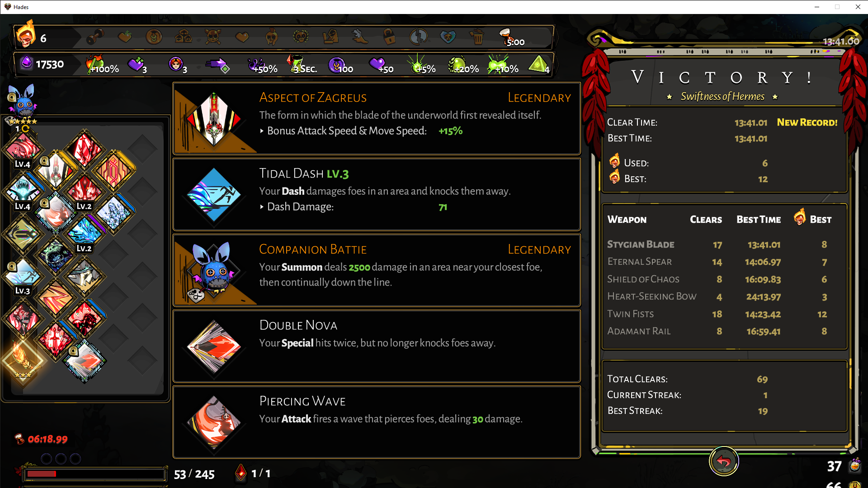Click the bloodstone cast ammo icon
Image resolution: width=868 pixels, height=488 pixels.
pos(241,473)
